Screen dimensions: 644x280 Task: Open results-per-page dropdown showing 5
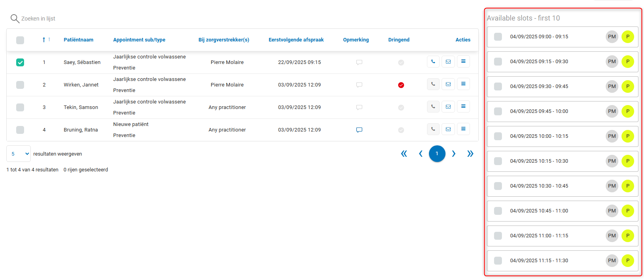point(19,154)
